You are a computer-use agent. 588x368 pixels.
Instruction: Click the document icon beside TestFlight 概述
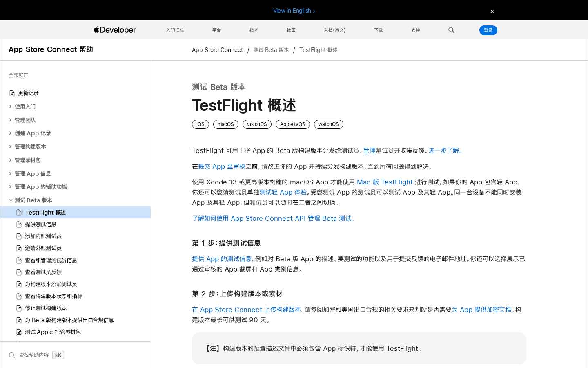(x=19, y=213)
